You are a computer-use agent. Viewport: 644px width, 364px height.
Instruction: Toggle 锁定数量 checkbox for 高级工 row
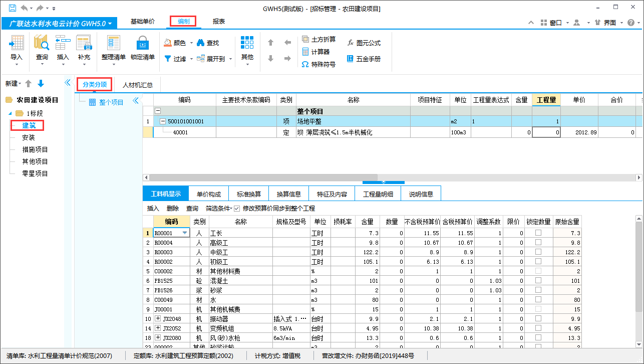[x=538, y=243]
